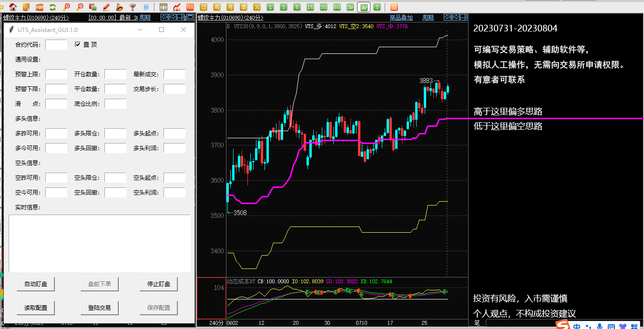Viewport: 644px width, 329px height.
Task: Zoom in with the plus magnifier icon
Action: click(66, 7)
